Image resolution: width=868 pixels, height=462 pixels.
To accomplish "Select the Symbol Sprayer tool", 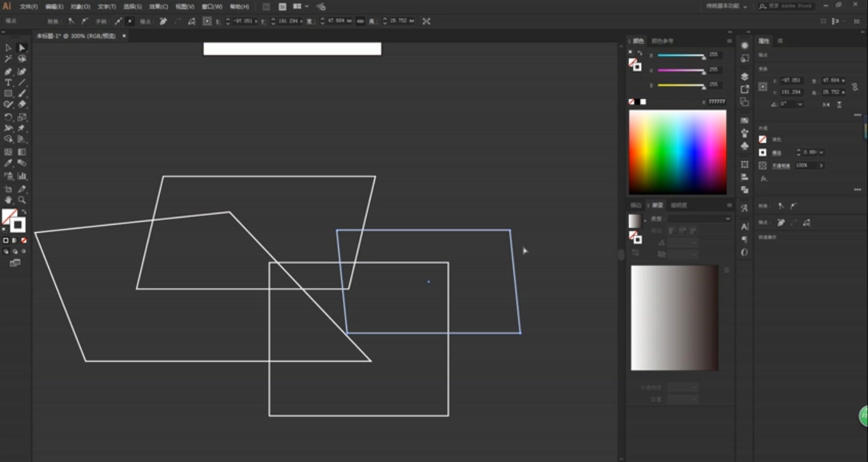I will pyautogui.click(x=8, y=176).
